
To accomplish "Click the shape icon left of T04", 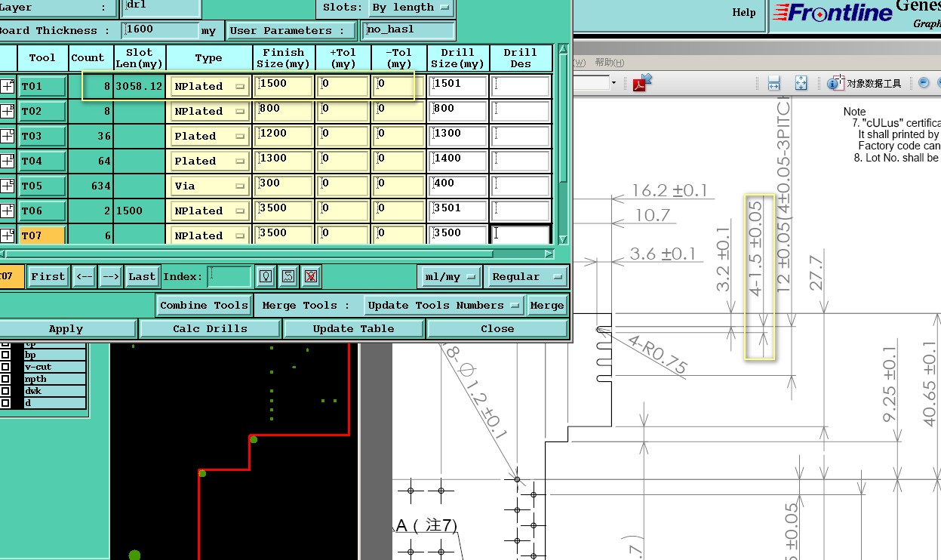I will (x=8, y=161).
